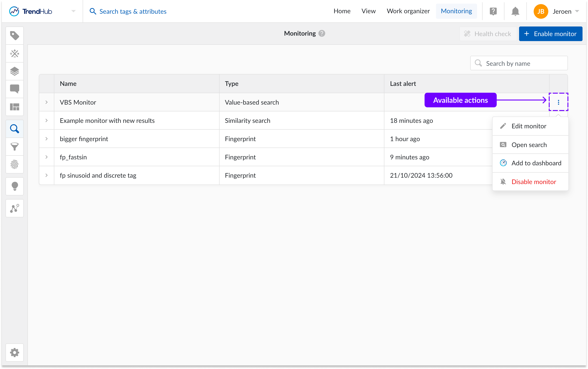The height and width of the screenshot is (369, 588).
Task: Open the settings gear icon
Action: (x=15, y=352)
